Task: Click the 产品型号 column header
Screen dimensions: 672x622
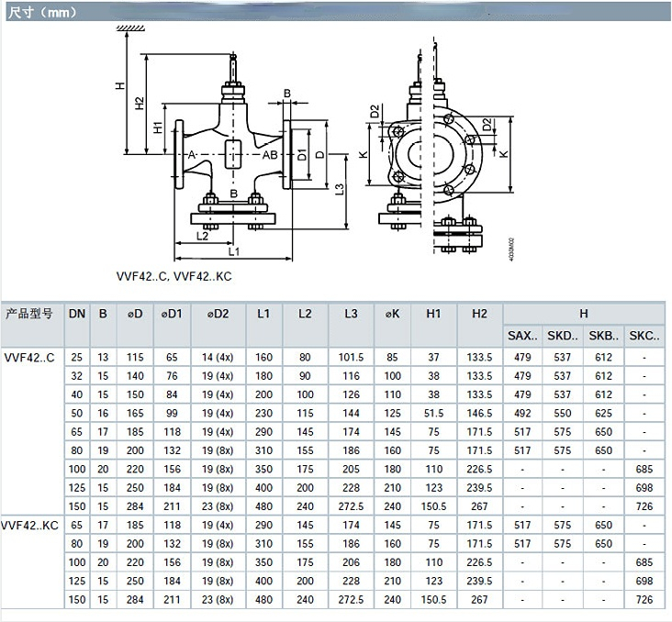Action: click(30, 313)
